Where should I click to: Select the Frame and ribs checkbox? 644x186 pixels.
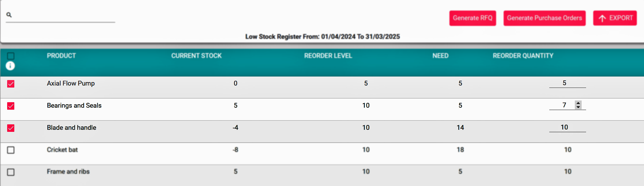[x=11, y=172]
